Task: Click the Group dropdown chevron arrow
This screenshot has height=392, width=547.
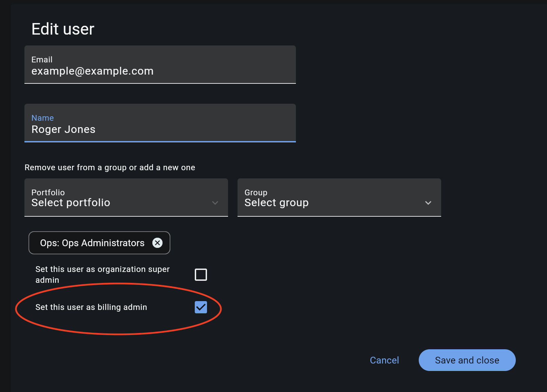Action: [428, 203]
